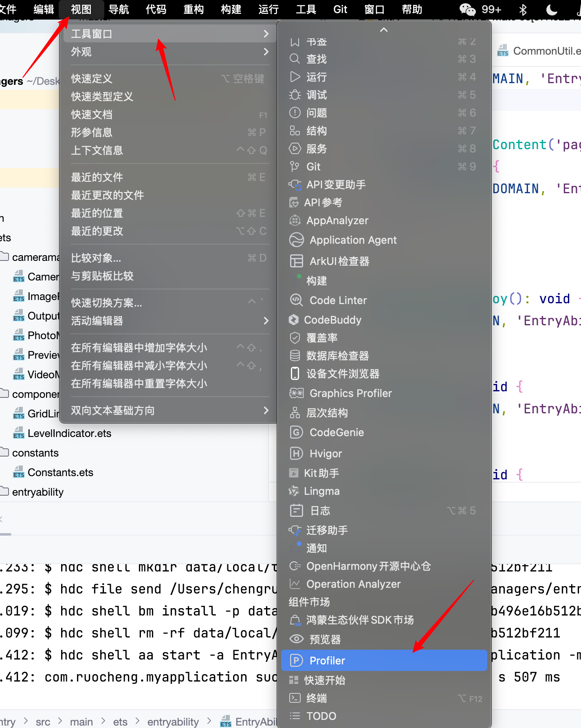Open the Operation Analyzer entry
Screen dimensions: 581x728
coord(384,584)
